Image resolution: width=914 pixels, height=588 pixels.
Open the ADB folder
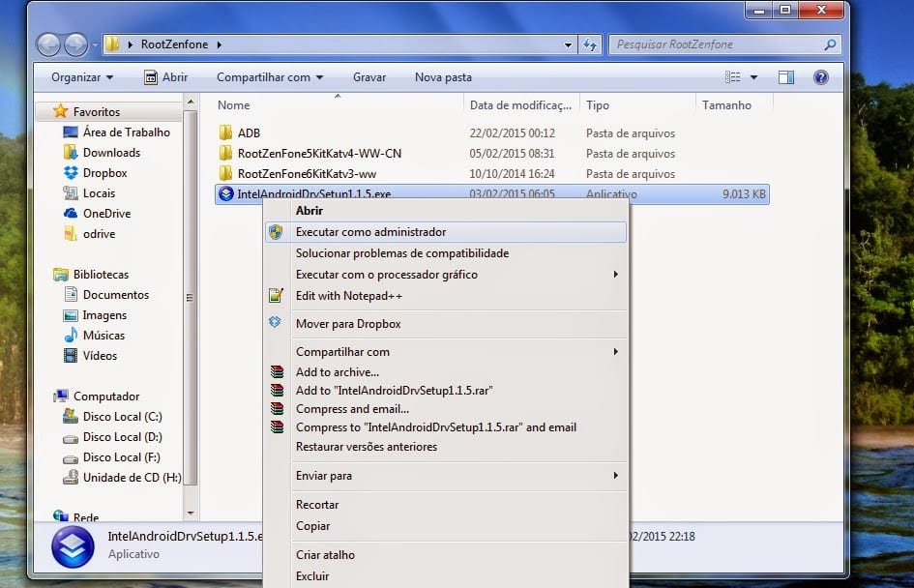(x=249, y=133)
